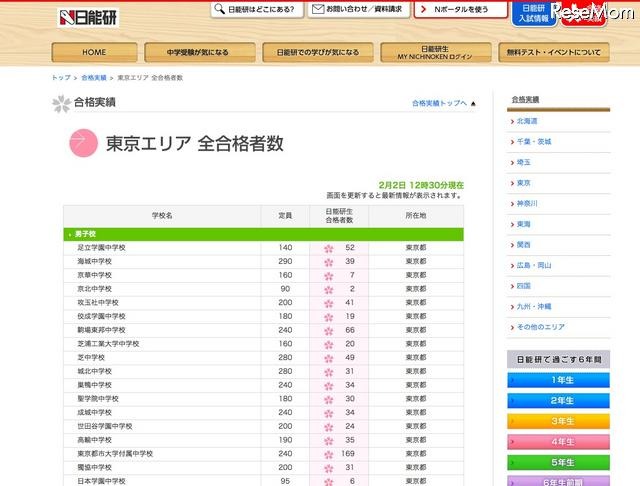Select 千葉・茨城 in the sidebar area list
Viewport: 640px width, 486px height.
[x=534, y=142]
